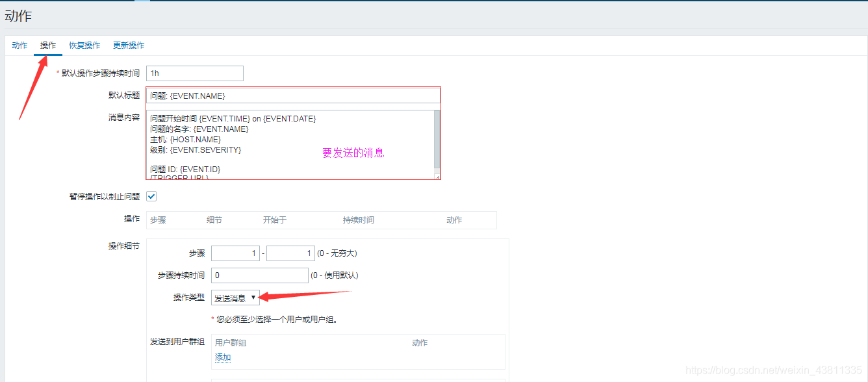Click the 您必须至少选择一个用户或用户组 warning text
The image size is (868, 382).
[277, 320]
